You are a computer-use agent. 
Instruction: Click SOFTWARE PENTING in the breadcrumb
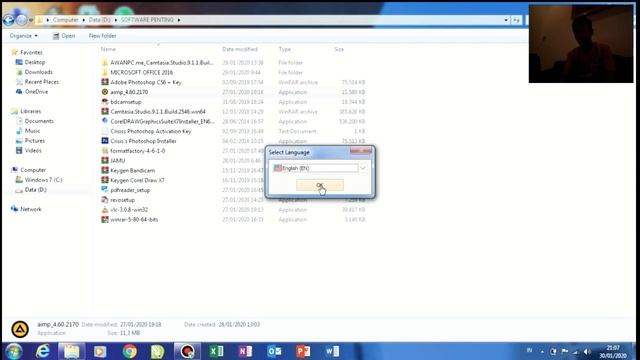click(x=147, y=20)
